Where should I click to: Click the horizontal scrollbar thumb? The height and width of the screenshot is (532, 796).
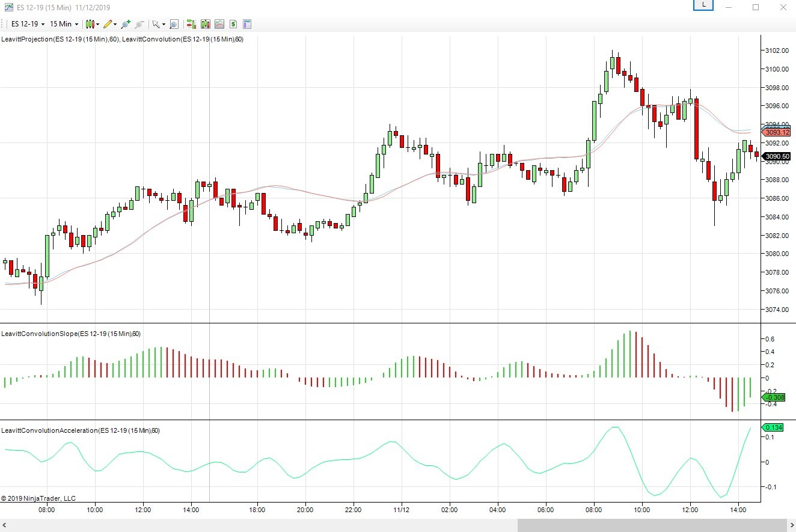click(652, 526)
